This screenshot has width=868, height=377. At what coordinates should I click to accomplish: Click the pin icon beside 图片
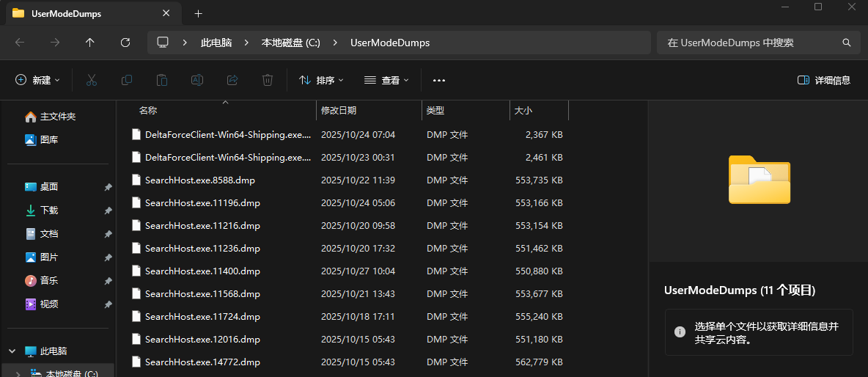click(x=108, y=257)
